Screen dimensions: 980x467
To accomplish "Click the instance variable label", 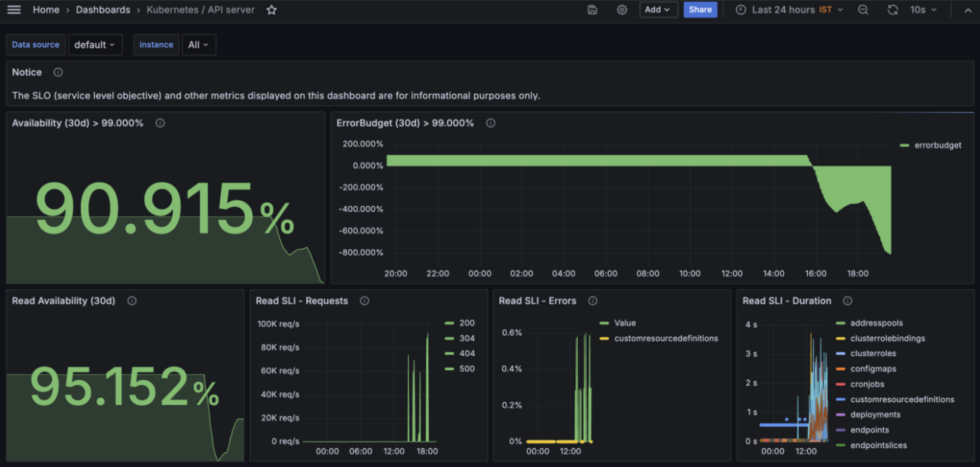I will pyautogui.click(x=156, y=45).
